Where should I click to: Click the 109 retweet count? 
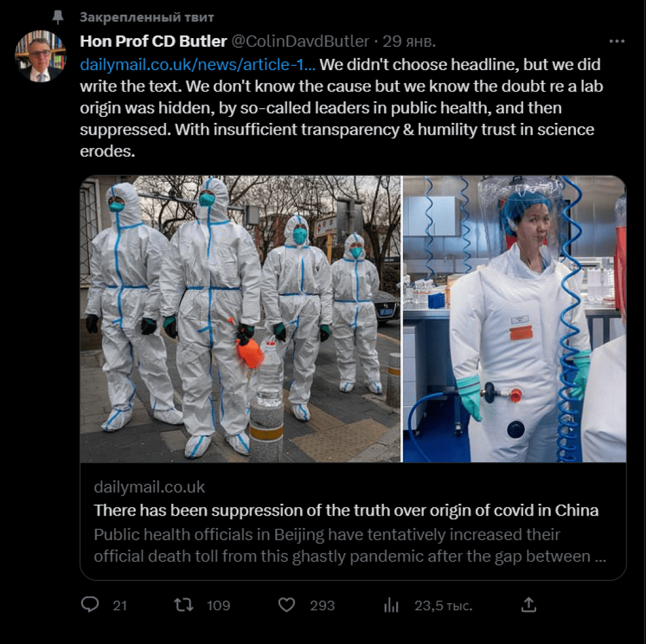point(218,605)
